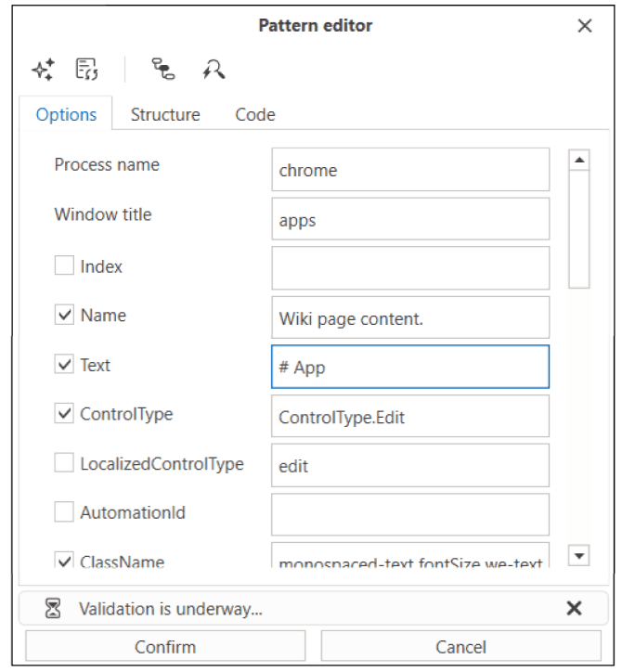The width and height of the screenshot is (622, 672).
Task: Open the Code tab
Action: (254, 115)
